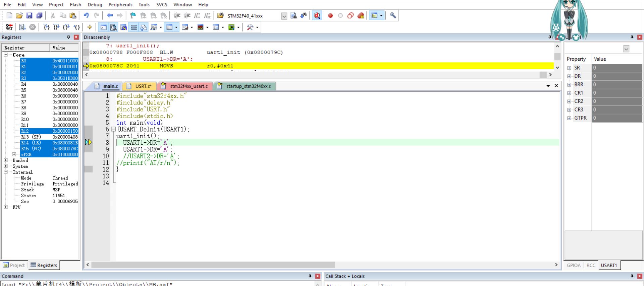The height and width of the screenshot is (286, 644).
Task: Switch to the Project panel tab
Action: click(x=14, y=265)
